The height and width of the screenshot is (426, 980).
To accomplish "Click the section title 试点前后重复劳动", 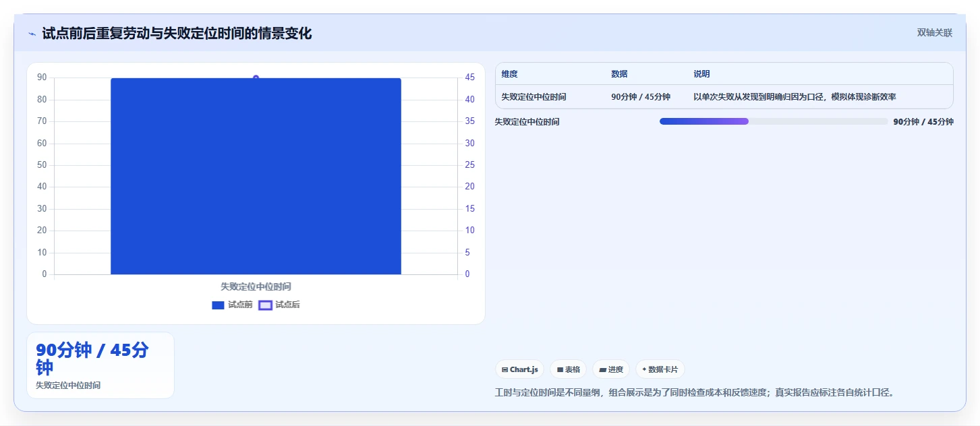I will click(x=177, y=34).
